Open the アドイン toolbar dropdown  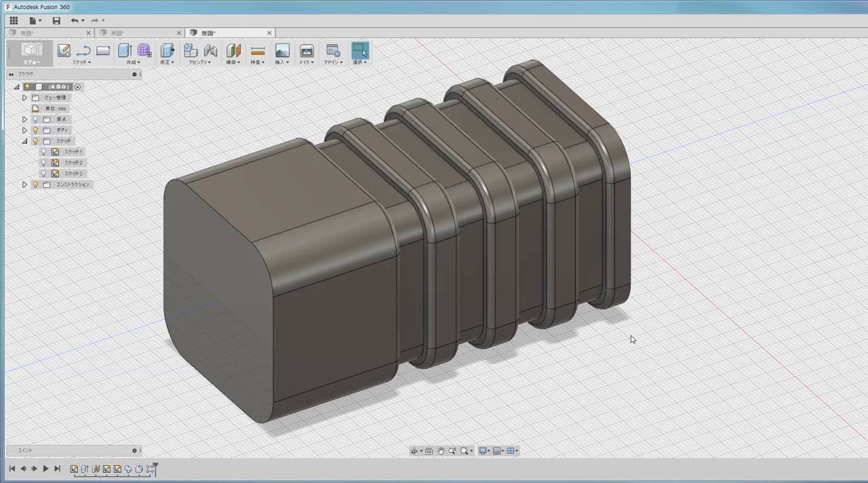point(332,62)
